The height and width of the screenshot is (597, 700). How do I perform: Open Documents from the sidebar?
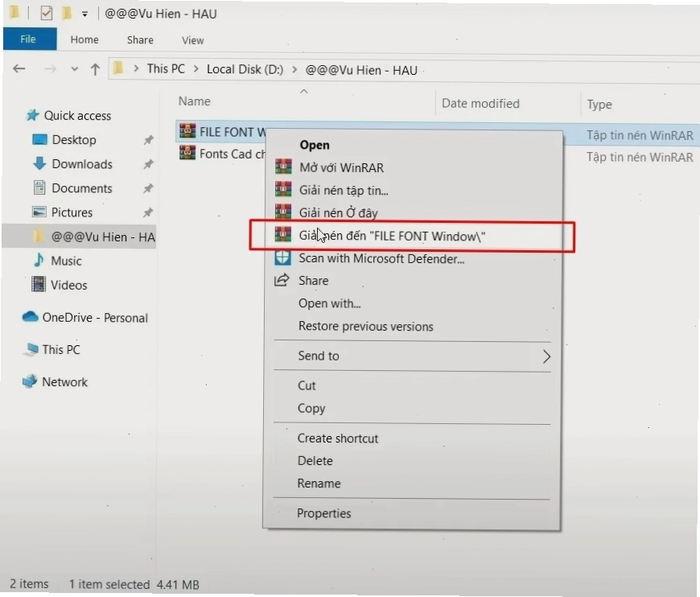coord(72,188)
